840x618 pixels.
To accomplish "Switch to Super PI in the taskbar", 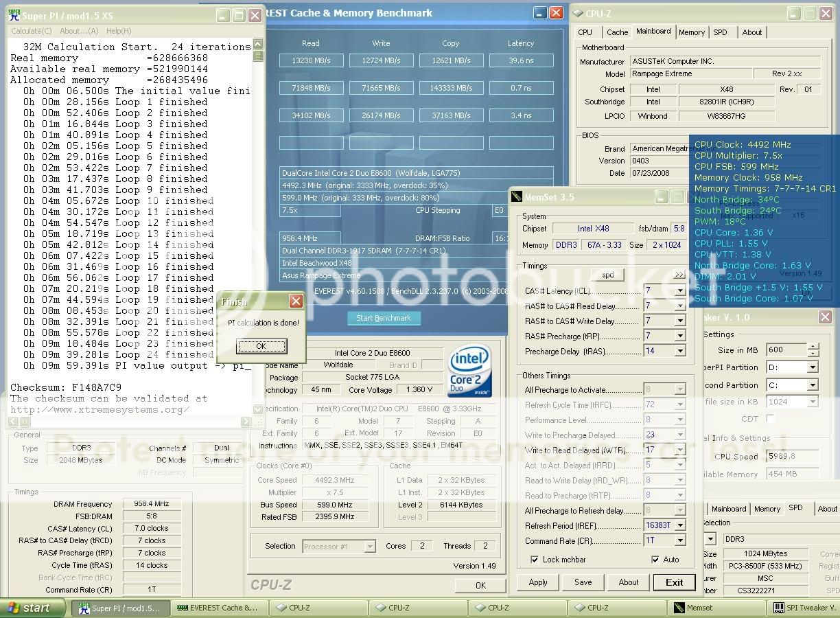I will (x=119, y=608).
